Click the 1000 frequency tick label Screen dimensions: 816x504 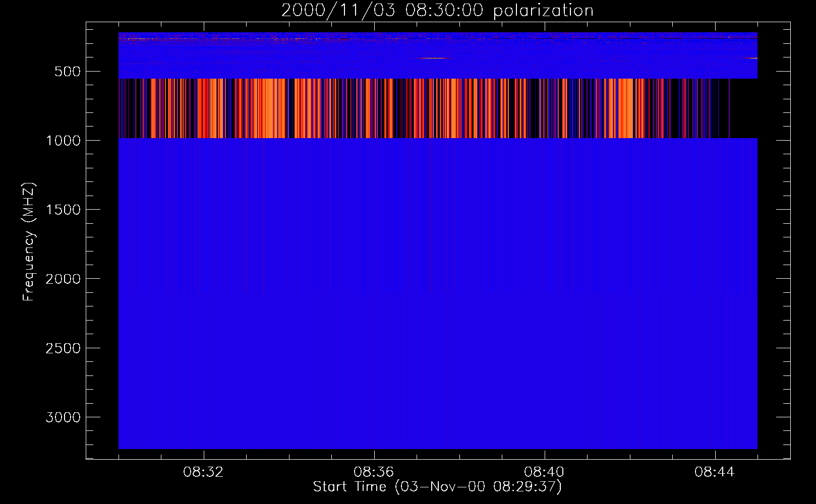point(63,141)
